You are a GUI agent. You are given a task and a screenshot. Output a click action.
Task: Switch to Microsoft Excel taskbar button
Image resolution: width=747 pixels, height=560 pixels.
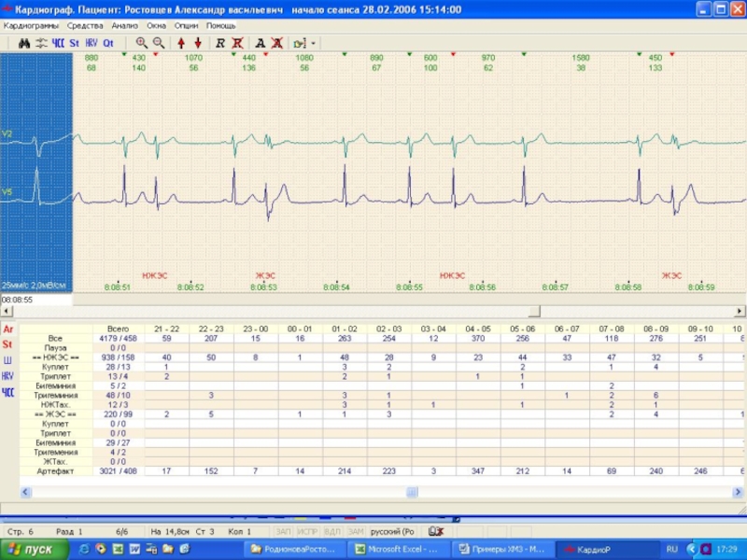coord(400,550)
